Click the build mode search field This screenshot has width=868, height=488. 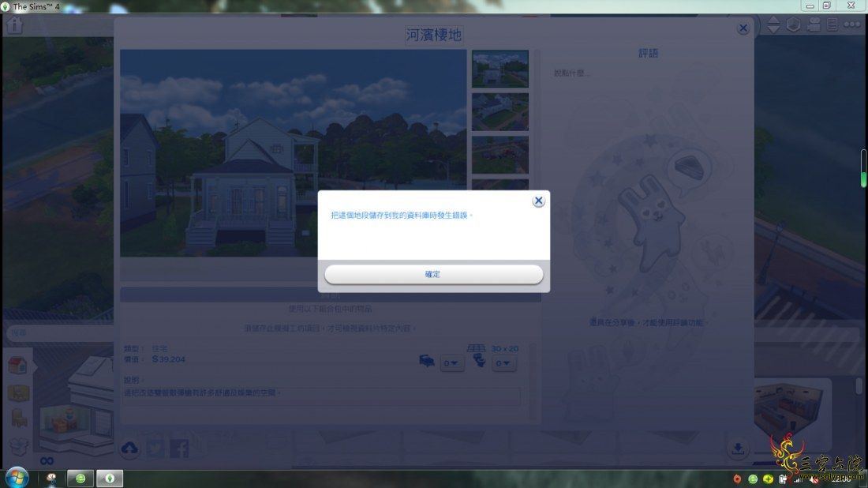point(61,332)
